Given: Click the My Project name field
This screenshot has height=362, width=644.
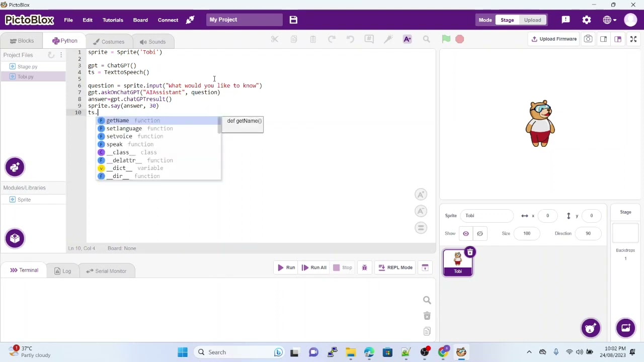Looking at the screenshot, I should tap(245, 20).
